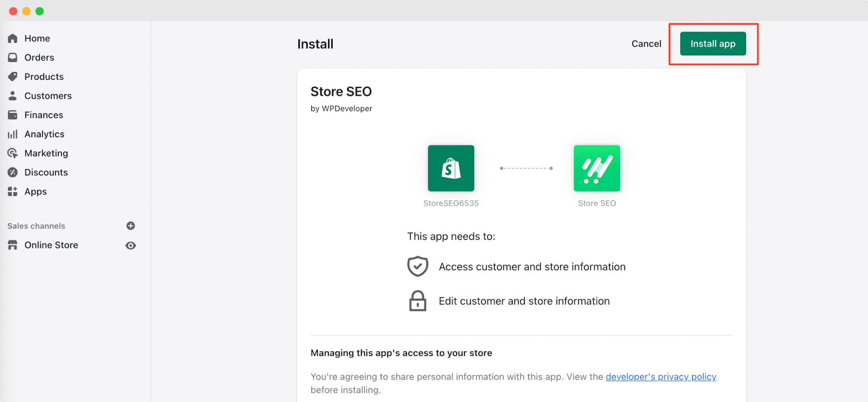Screen dimensions: 868x402
Task: Click the Products tag icon
Action: pos(12,76)
